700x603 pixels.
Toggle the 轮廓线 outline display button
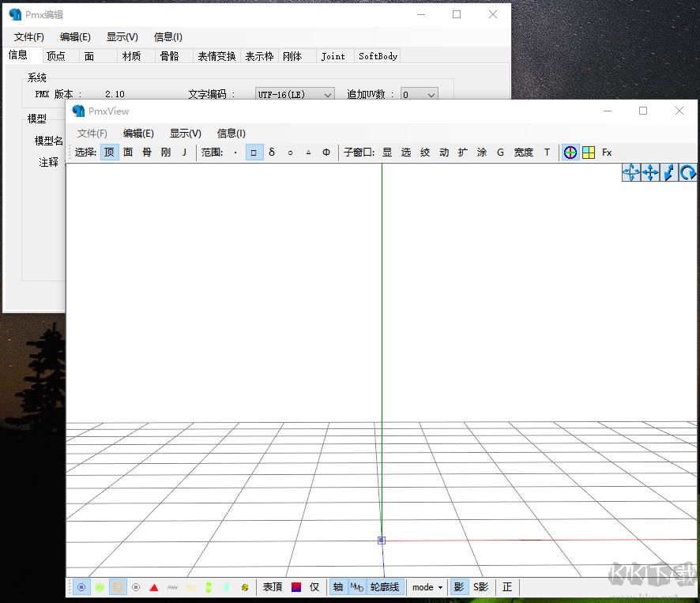[385, 587]
